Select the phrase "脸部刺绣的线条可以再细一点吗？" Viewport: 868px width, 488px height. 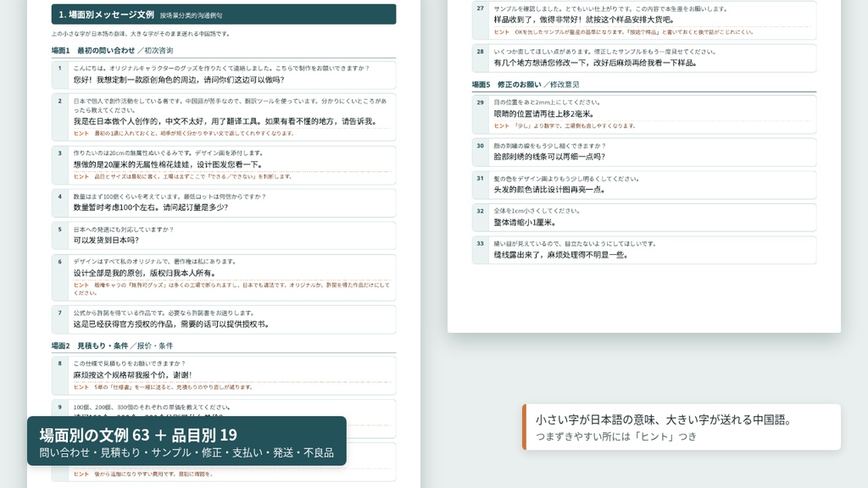coord(549,157)
